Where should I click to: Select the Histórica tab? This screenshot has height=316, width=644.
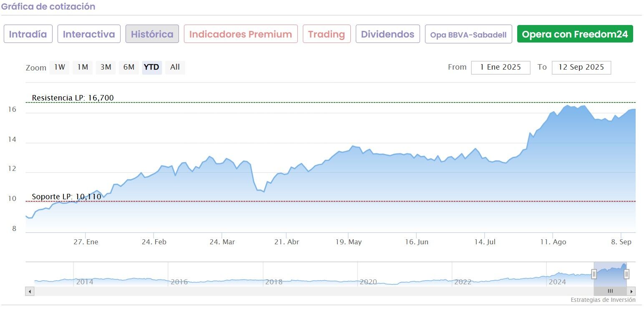[152, 34]
